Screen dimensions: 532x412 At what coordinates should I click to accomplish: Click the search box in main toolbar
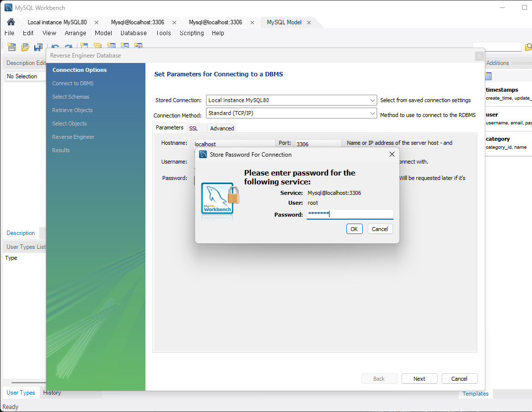point(497,47)
